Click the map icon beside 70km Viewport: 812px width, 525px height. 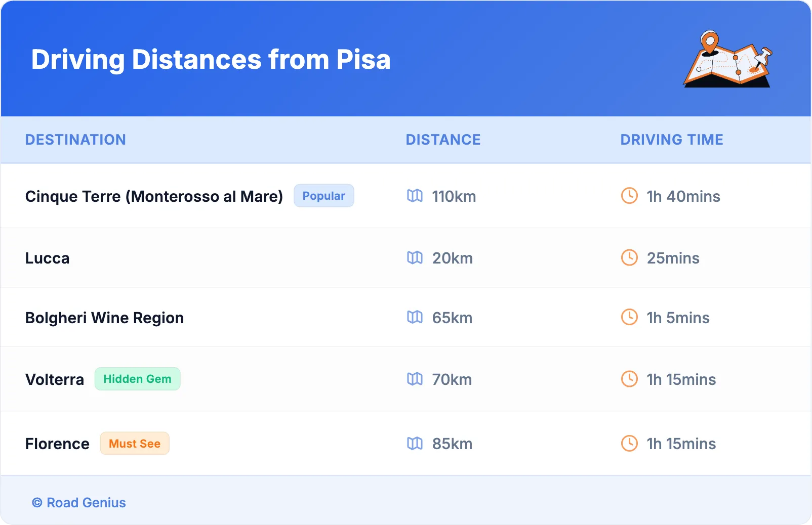(415, 379)
